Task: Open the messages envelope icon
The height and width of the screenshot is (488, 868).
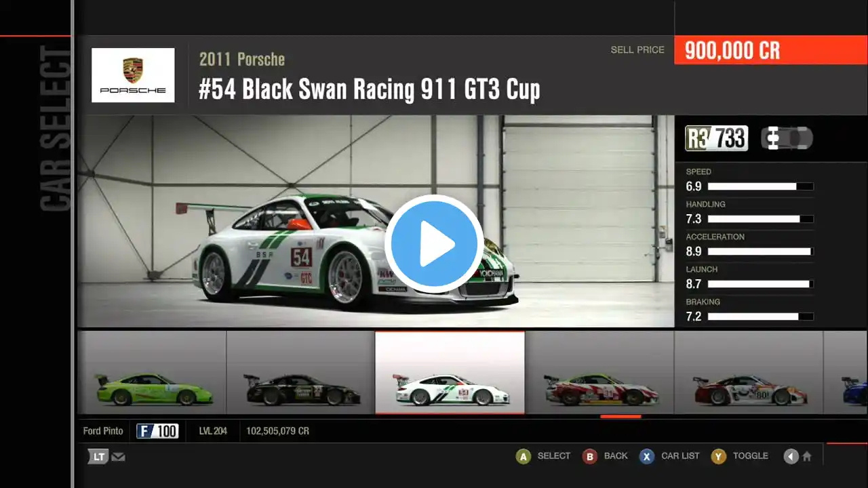Action: (x=119, y=457)
